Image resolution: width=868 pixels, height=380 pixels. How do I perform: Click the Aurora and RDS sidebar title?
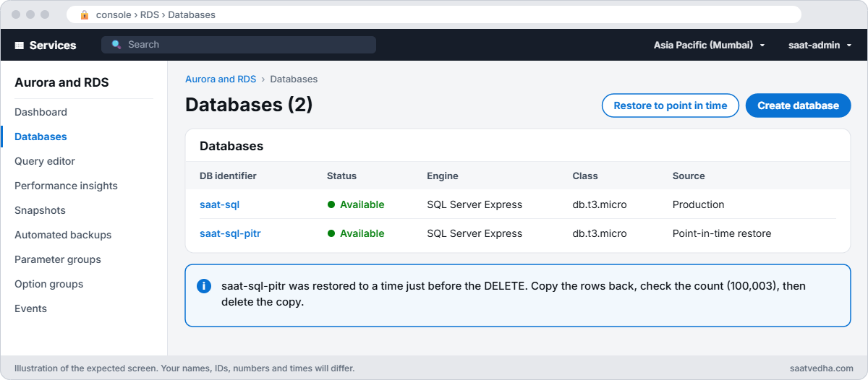pyautogui.click(x=61, y=82)
